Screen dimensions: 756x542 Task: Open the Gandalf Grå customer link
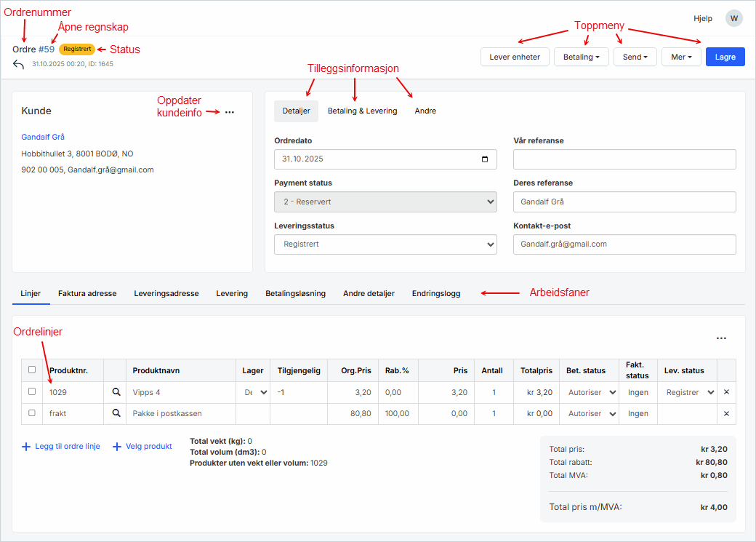(x=43, y=137)
